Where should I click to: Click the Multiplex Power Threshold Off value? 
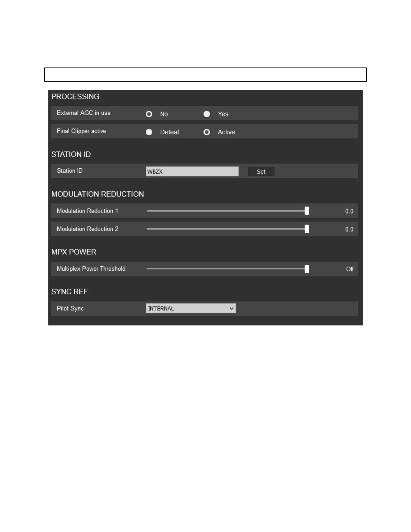[x=350, y=269]
